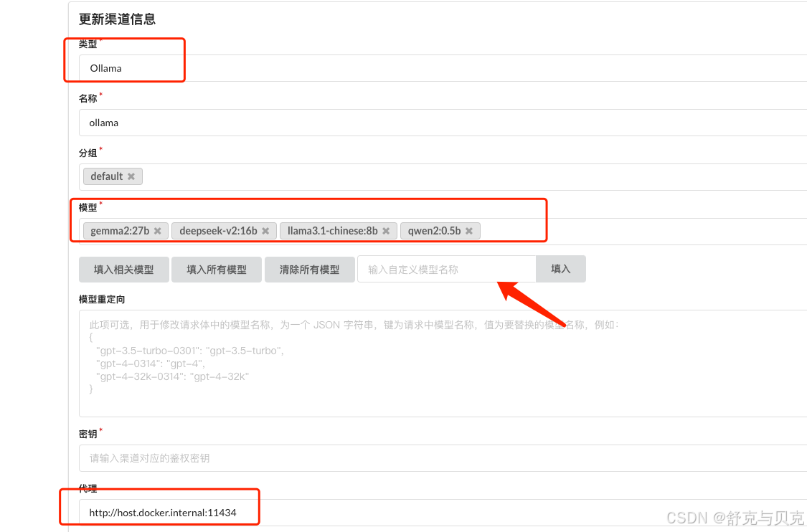Click the 填入所有模型 button

[x=217, y=269]
